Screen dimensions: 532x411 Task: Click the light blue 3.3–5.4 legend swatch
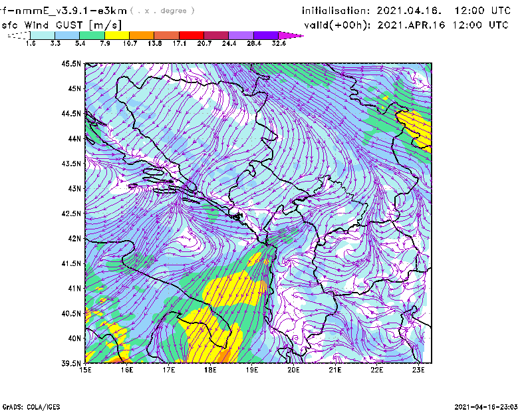click(x=67, y=35)
